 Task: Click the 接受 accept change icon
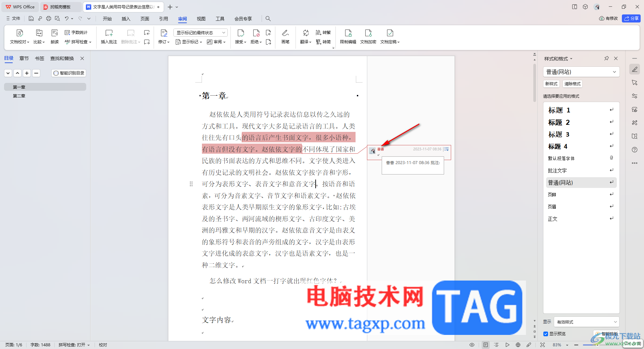(240, 33)
